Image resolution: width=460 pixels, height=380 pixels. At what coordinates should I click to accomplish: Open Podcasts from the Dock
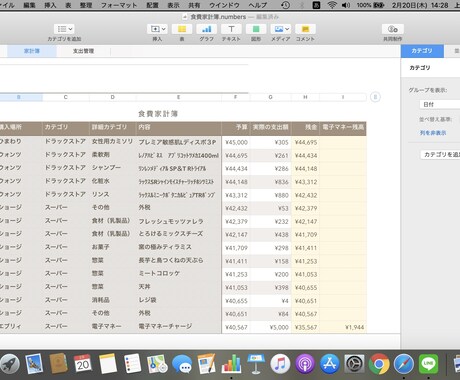tap(305, 364)
